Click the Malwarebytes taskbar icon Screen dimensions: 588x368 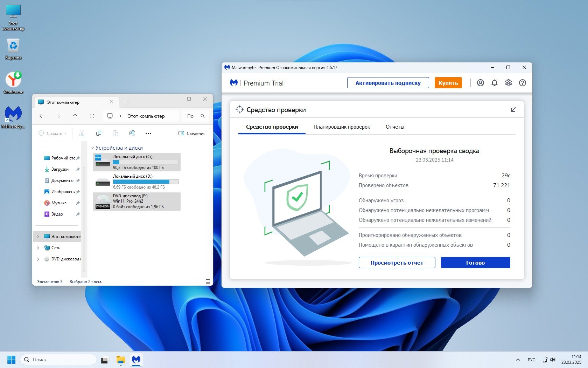(136, 360)
